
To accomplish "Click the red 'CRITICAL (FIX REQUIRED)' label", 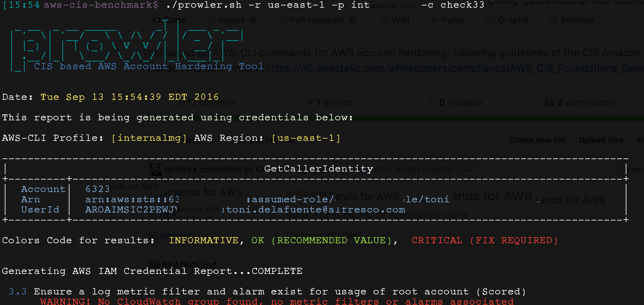I will [485, 240].
